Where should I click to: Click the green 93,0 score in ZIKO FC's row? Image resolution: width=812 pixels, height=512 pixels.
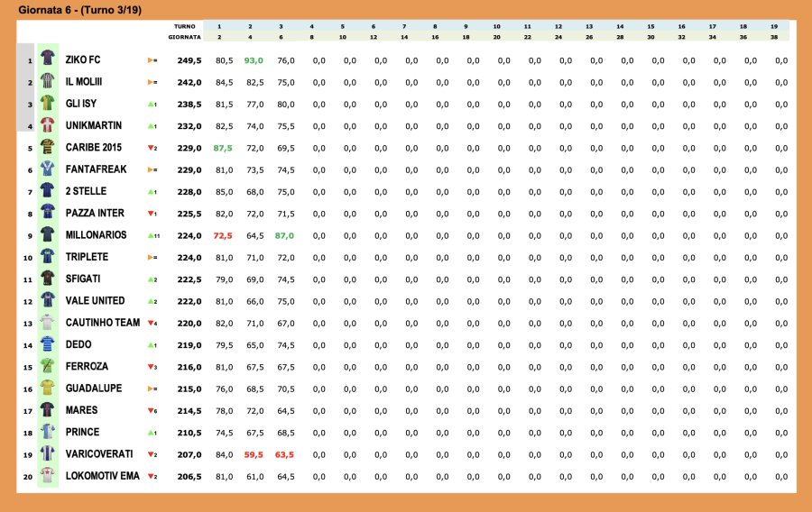(x=254, y=60)
